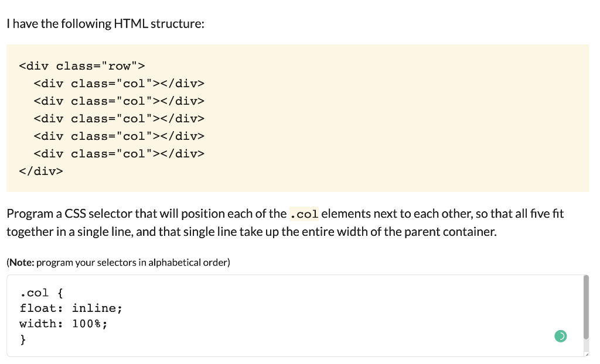Click the closing brace in answer box
The image size is (600, 364).
point(23,339)
